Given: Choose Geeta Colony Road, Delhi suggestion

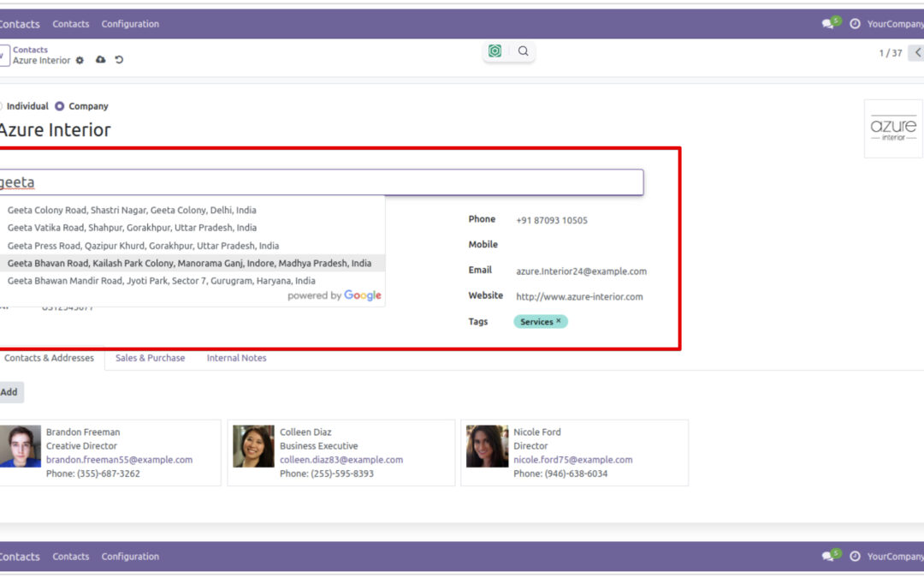Looking at the screenshot, I should click(192, 210).
